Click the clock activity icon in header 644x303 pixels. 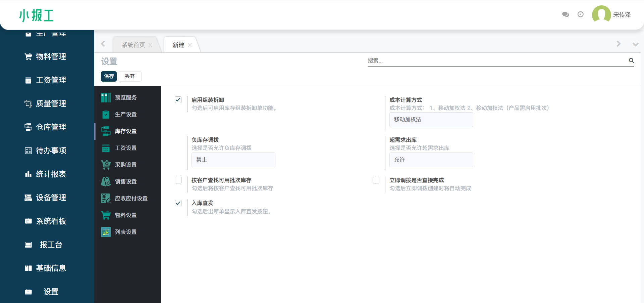580,14
